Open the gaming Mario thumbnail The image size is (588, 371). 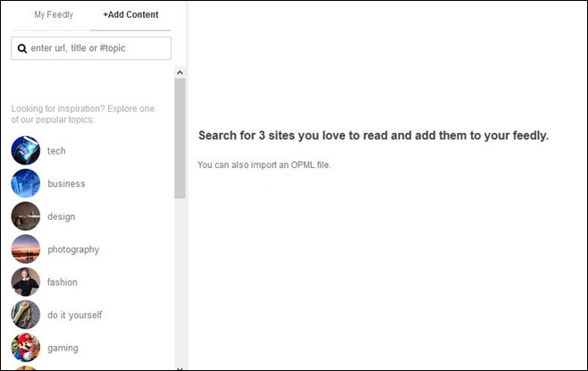[26, 348]
